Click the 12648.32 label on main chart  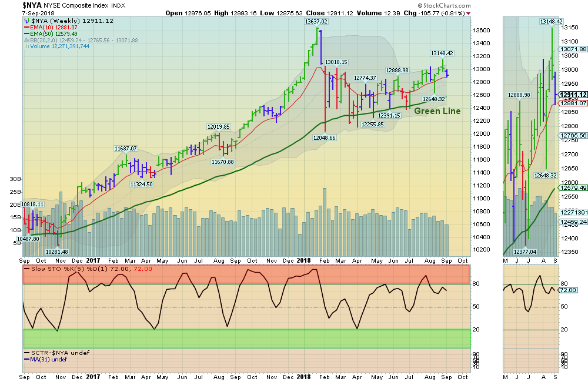(434, 99)
